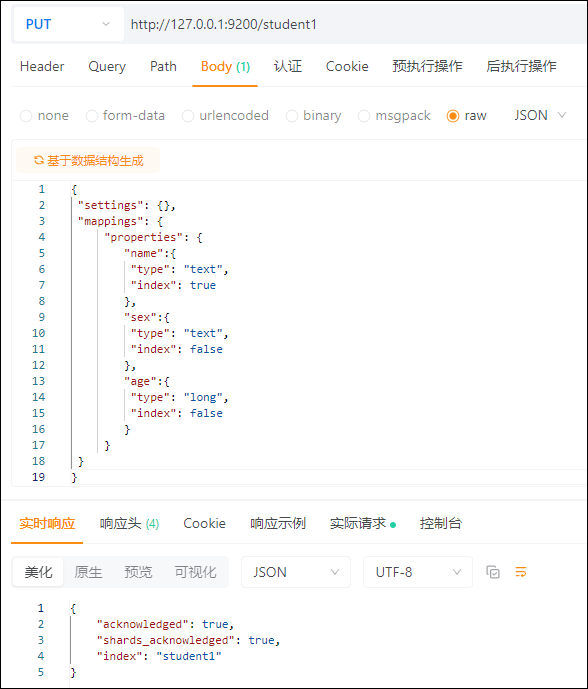The image size is (588, 689).
Task: Switch to the Path tab
Action: click(163, 66)
